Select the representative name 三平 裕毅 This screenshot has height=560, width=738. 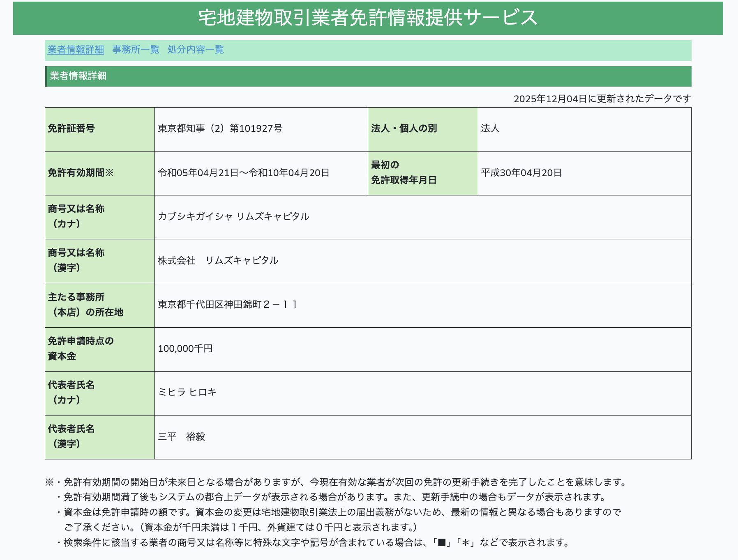tap(181, 437)
